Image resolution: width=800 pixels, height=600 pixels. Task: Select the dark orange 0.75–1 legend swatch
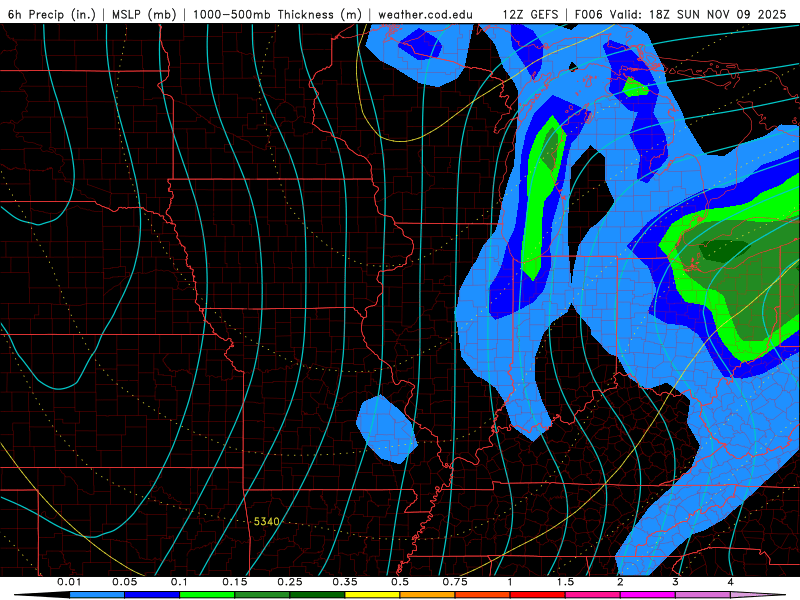tap(483, 595)
